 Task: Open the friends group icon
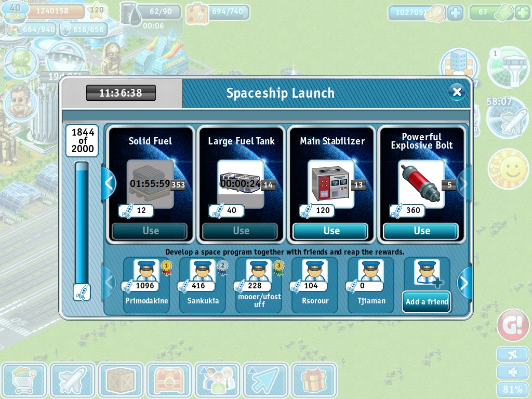pyautogui.click(x=217, y=380)
